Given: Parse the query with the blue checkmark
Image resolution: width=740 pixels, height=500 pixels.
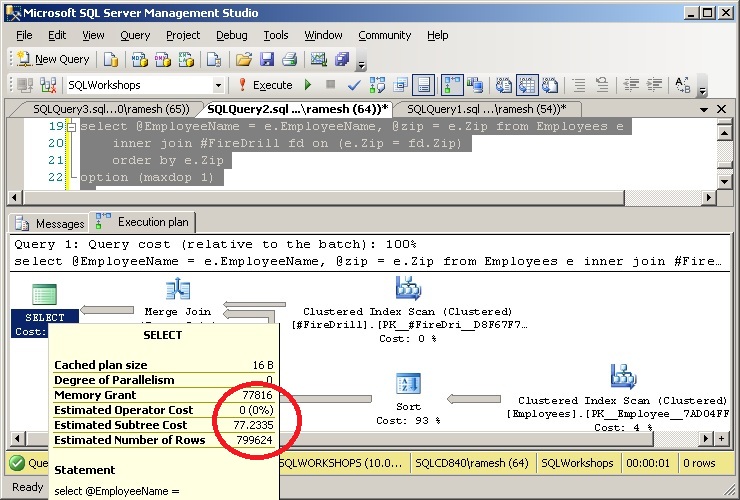Looking at the screenshot, I should [354, 85].
